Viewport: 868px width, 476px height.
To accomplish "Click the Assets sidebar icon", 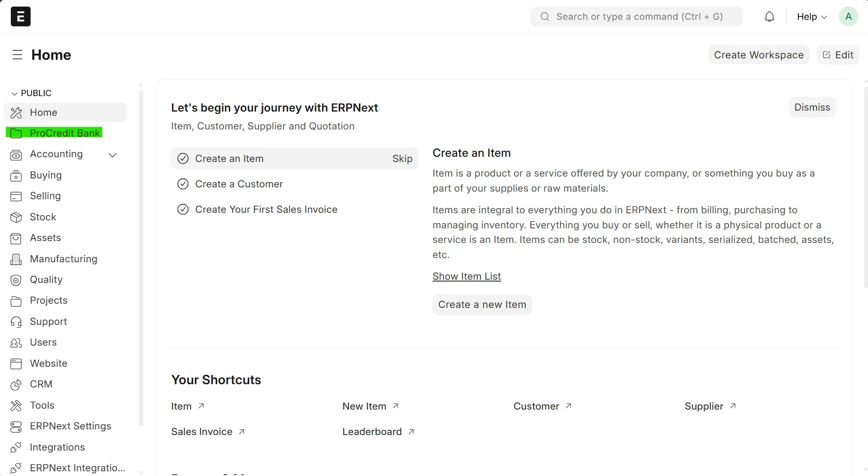I will tap(16, 238).
